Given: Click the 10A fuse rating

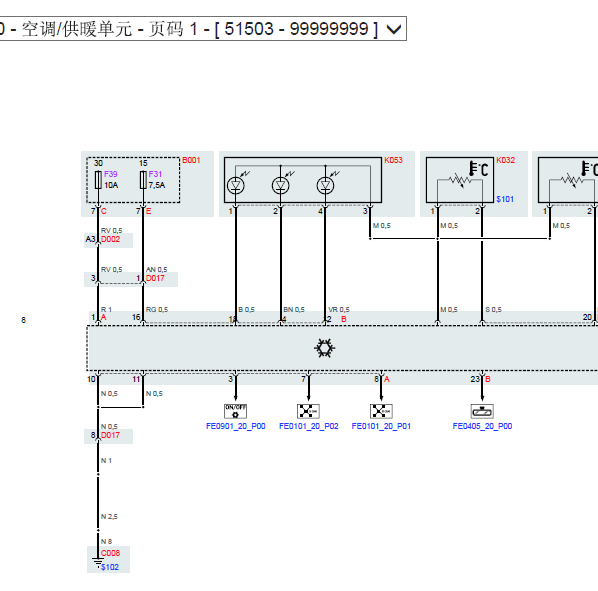Looking at the screenshot, I should pyautogui.click(x=111, y=185).
